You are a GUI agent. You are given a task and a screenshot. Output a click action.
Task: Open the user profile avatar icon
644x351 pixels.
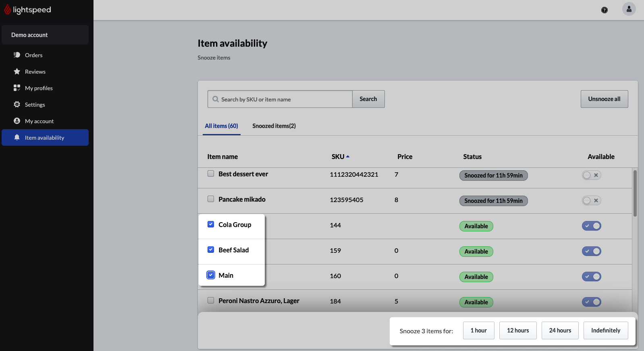(629, 9)
